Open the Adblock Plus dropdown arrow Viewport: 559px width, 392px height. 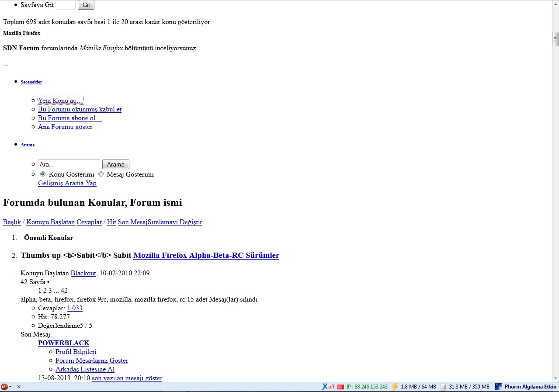coord(10,387)
